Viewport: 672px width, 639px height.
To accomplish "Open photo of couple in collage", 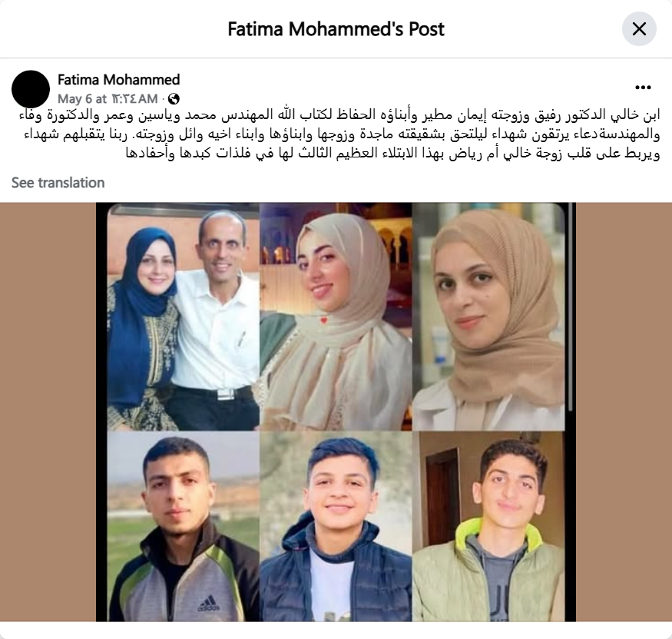I will click(x=184, y=317).
